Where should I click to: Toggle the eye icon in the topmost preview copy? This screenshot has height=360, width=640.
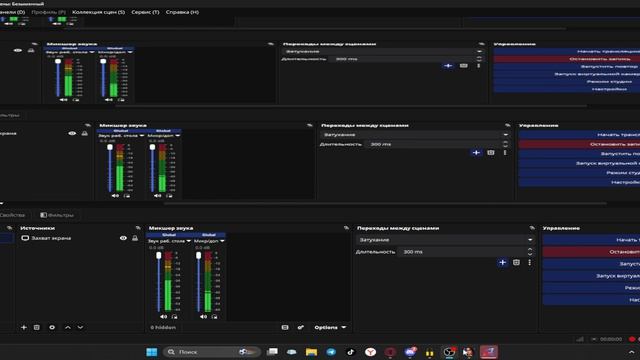(x=18, y=50)
